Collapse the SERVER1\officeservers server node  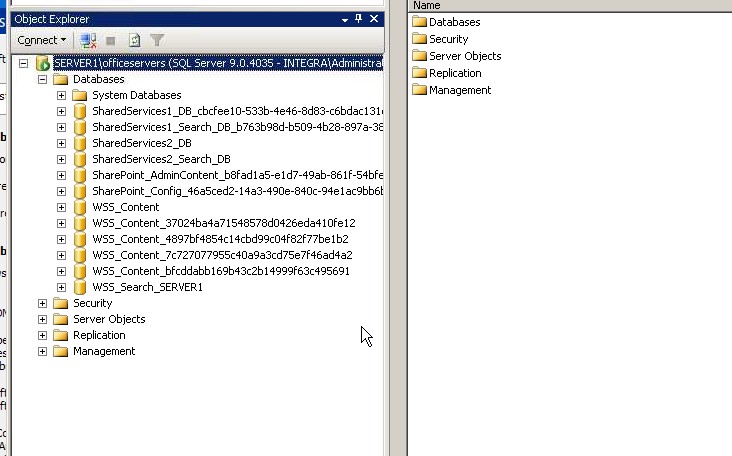coord(23,63)
